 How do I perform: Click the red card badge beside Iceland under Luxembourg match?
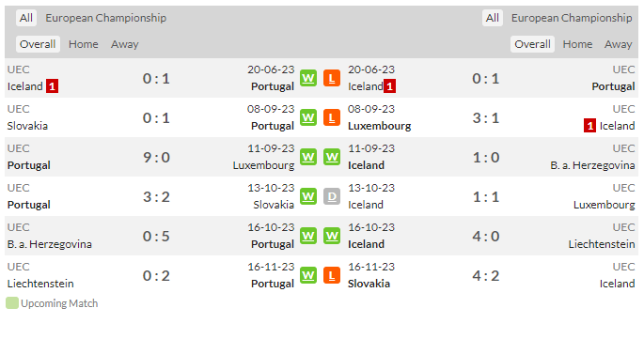[589, 126]
